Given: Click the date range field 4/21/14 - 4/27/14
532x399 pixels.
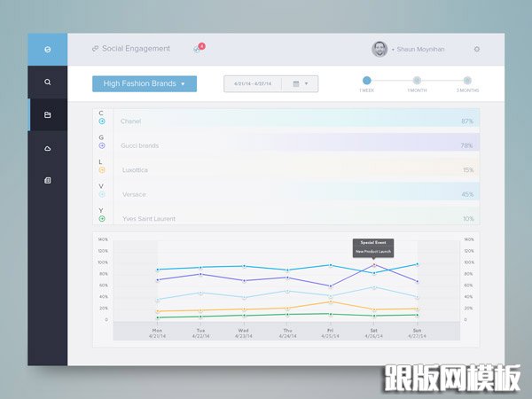Looking at the screenshot, I should pos(253,84).
